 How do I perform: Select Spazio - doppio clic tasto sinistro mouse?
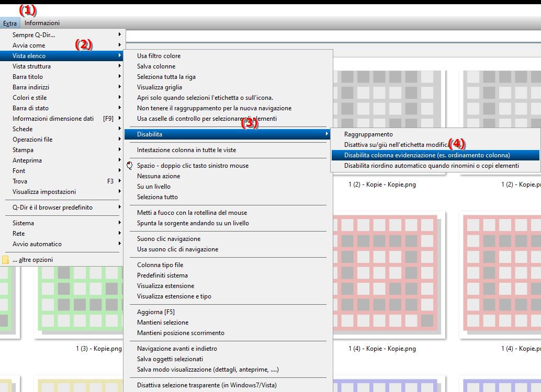click(228, 166)
